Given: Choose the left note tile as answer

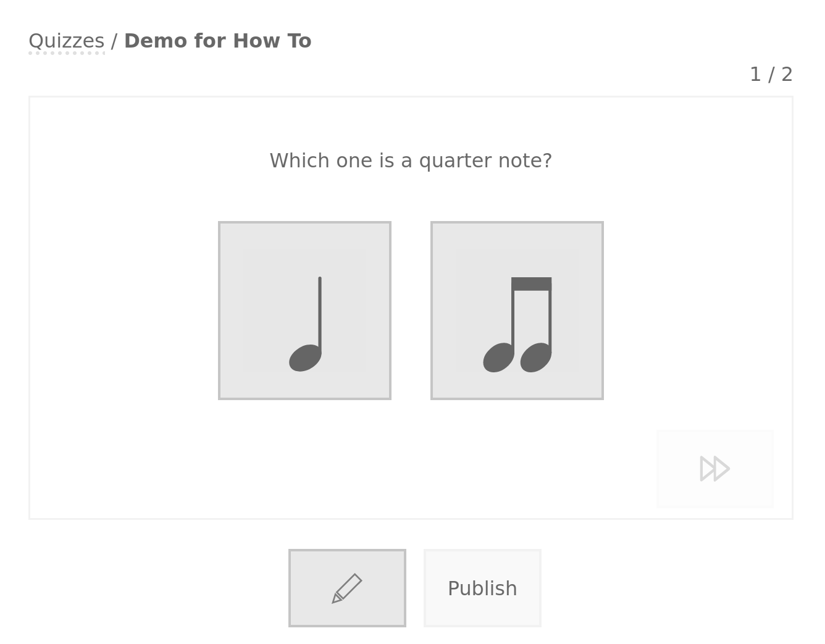Looking at the screenshot, I should coord(304,311).
